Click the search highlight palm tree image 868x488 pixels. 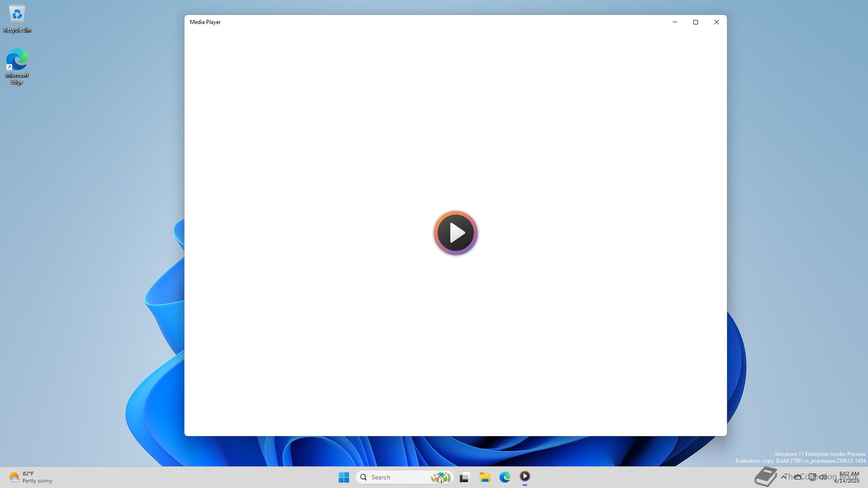[441, 477]
